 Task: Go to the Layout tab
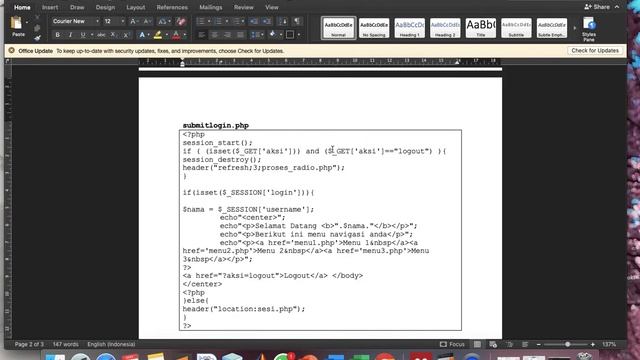(x=136, y=7)
